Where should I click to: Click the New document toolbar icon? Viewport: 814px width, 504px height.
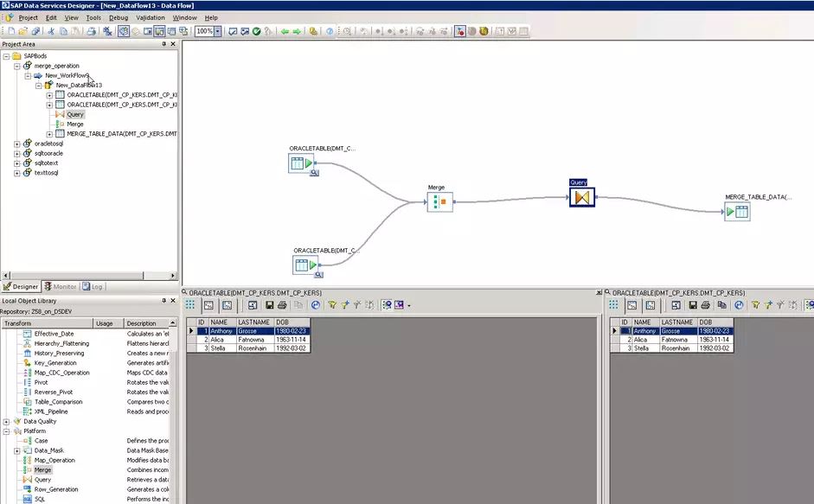tap(11, 31)
